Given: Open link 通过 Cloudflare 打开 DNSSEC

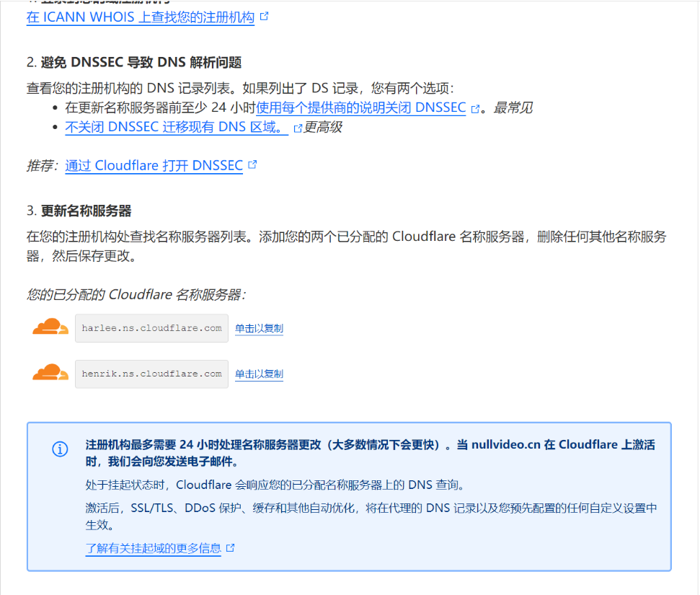Looking at the screenshot, I should [x=154, y=166].
